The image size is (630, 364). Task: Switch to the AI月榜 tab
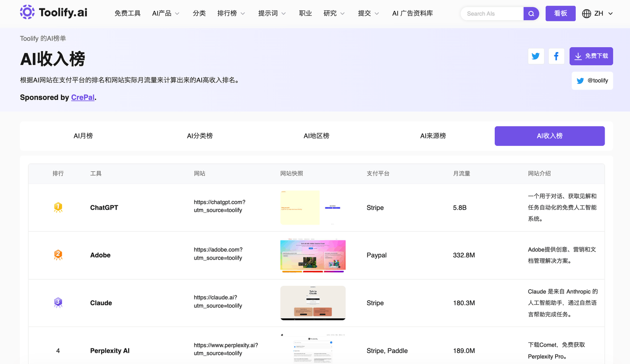(83, 136)
